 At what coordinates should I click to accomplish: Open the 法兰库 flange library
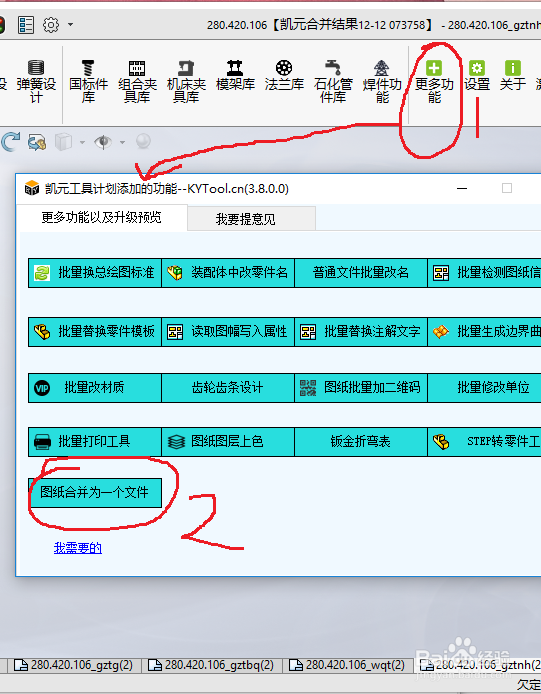(x=284, y=75)
